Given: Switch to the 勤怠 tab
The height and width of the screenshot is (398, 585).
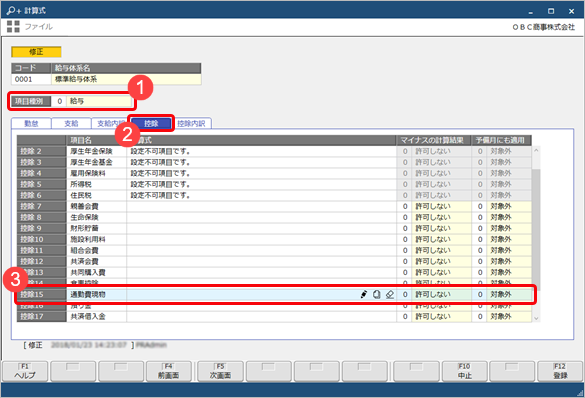Looking at the screenshot, I should point(31,123).
